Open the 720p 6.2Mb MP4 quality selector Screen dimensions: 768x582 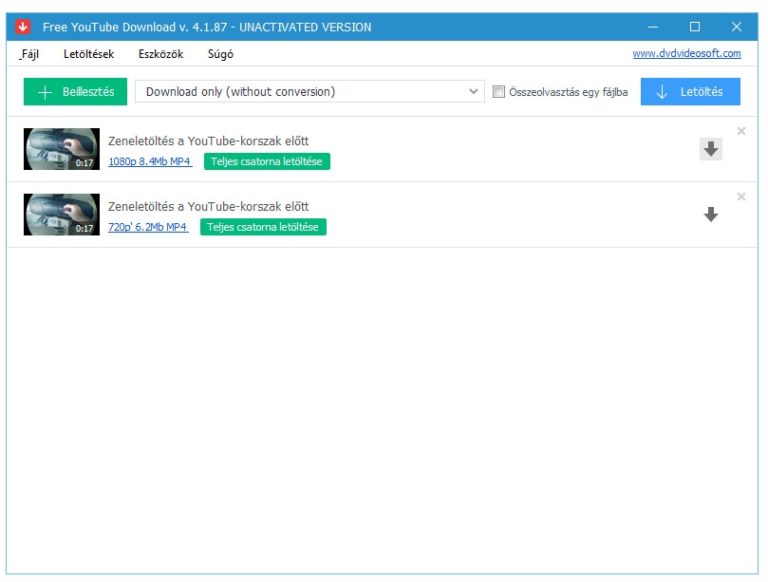(148, 227)
